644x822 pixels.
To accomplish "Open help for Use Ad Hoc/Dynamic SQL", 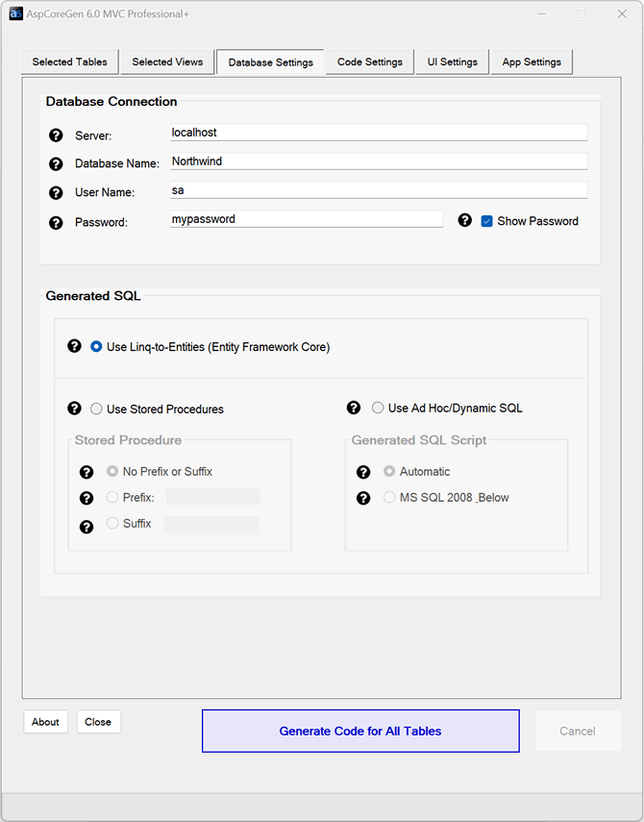I will coord(354,408).
